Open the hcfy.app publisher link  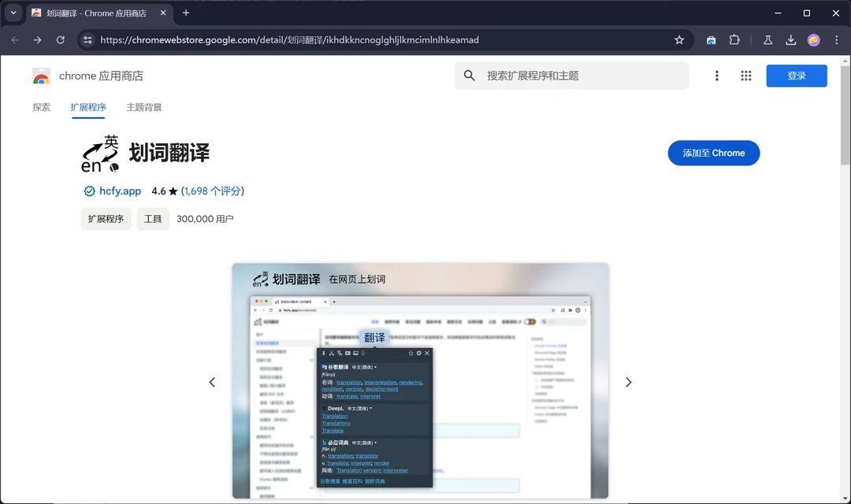pos(120,191)
